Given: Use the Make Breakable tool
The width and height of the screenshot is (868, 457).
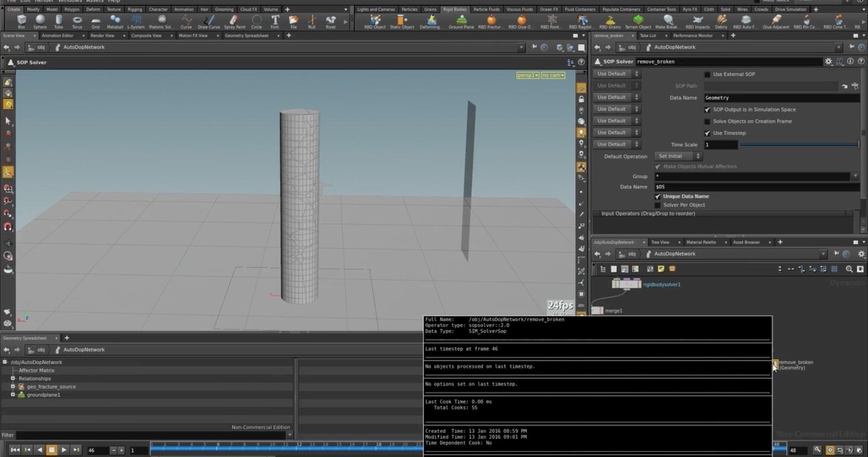Looking at the screenshot, I should [668, 22].
